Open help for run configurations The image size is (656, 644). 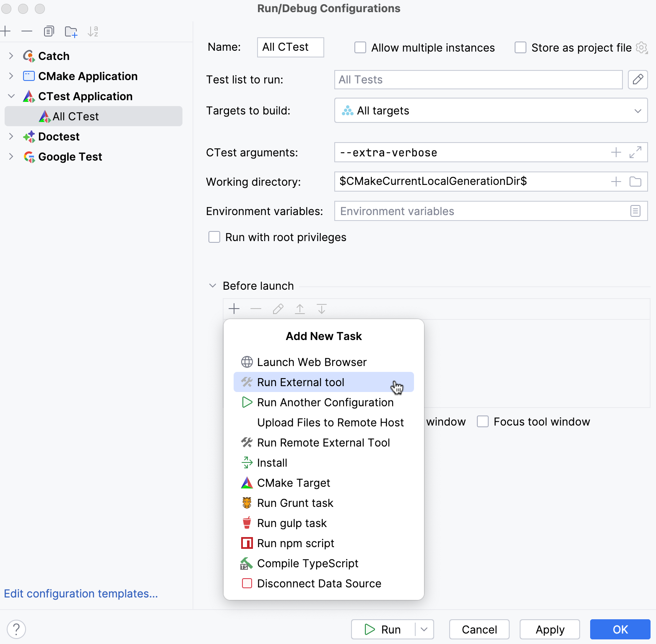coord(16,629)
